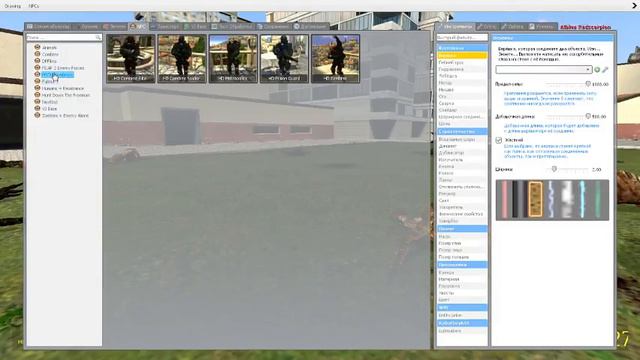Select the Шарнирное соединение tool
The width and height of the screenshot is (640, 360).
(462, 117)
